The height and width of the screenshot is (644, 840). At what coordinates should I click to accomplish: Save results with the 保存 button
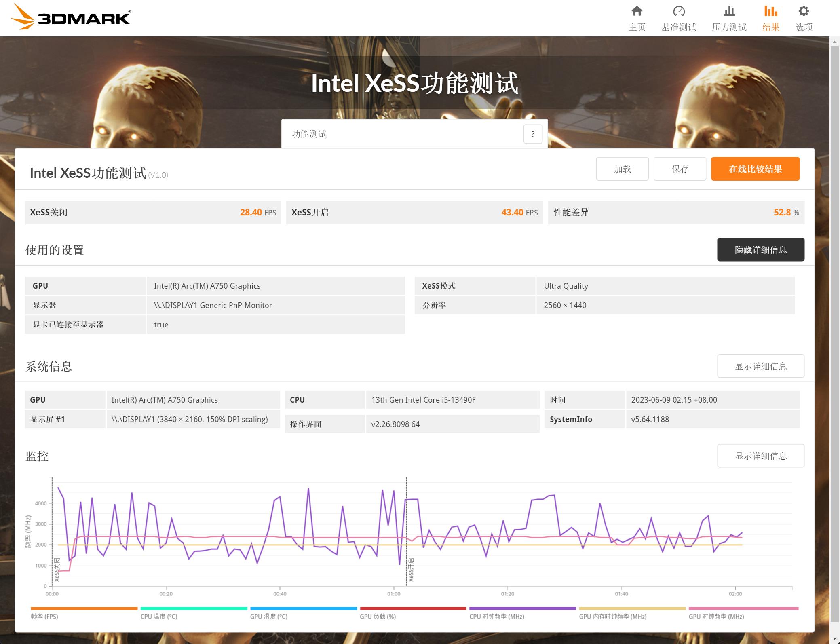coord(680,169)
